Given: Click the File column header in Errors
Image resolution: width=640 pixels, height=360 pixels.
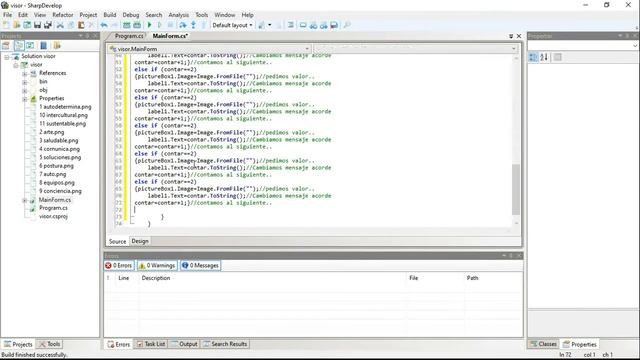Looking at the screenshot, I should [x=413, y=278].
